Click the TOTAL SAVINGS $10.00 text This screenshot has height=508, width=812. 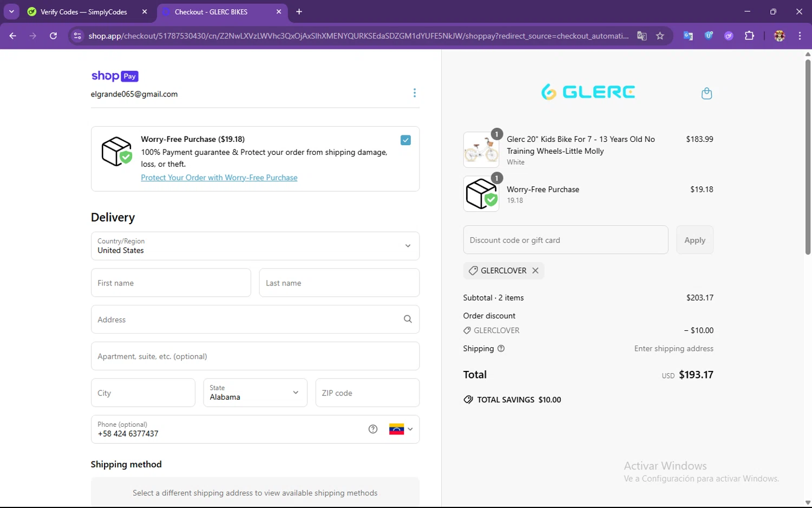tap(519, 400)
